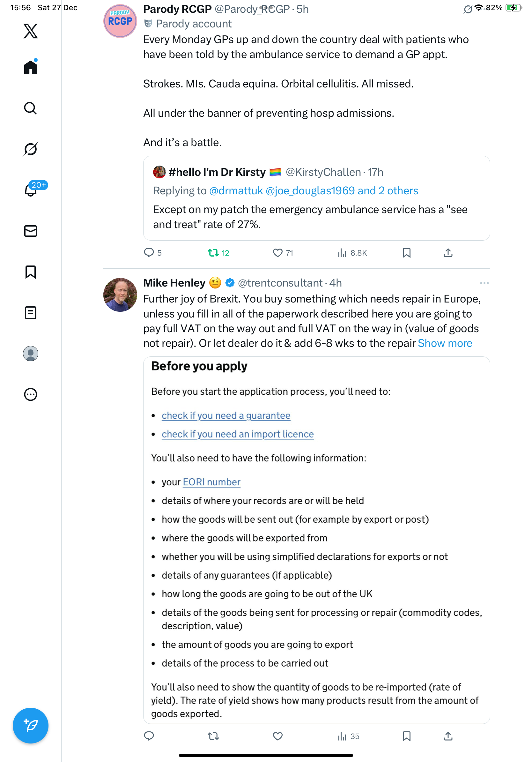Repost toggle on Parody RCGP post
This screenshot has width=532, height=762.
213,253
